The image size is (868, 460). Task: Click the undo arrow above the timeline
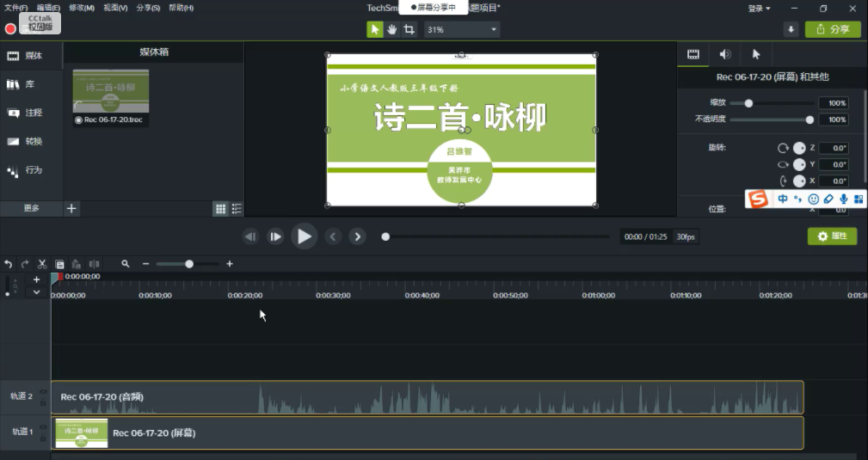(x=9, y=264)
